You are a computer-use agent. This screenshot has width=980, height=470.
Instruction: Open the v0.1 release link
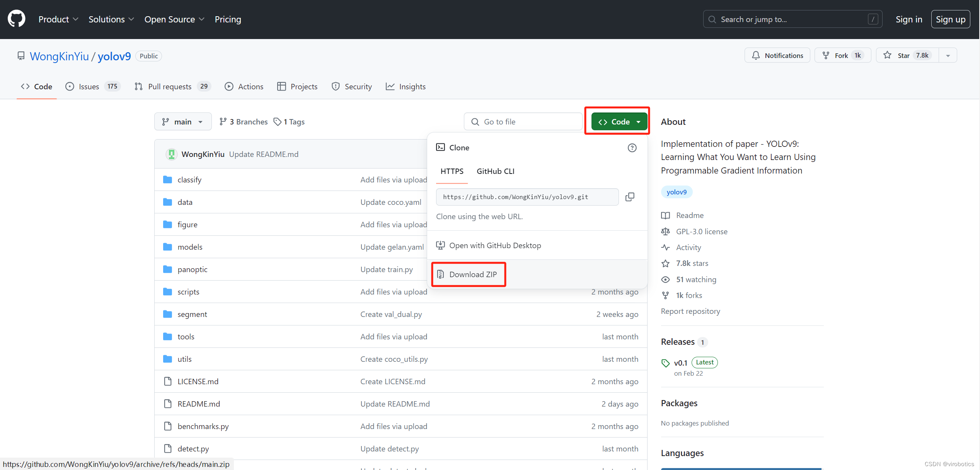click(x=680, y=363)
